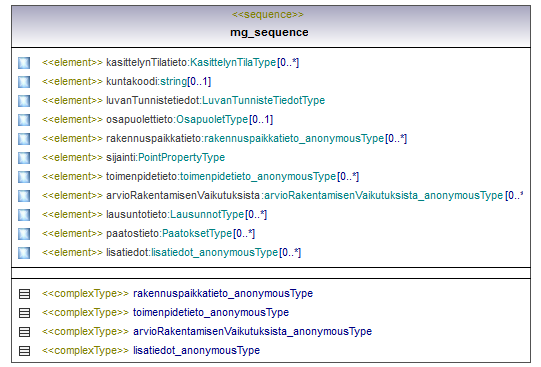Select the icon beside lausuntotieto element

coord(24,215)
